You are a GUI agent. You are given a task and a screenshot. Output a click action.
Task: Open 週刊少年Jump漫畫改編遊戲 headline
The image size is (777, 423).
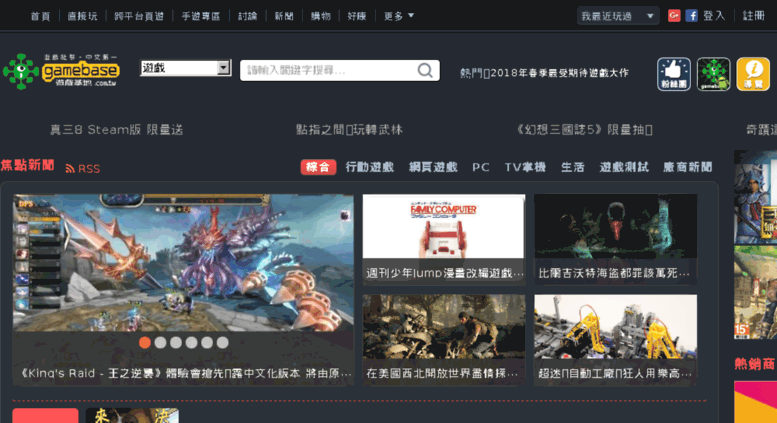[x=444, y=273]
